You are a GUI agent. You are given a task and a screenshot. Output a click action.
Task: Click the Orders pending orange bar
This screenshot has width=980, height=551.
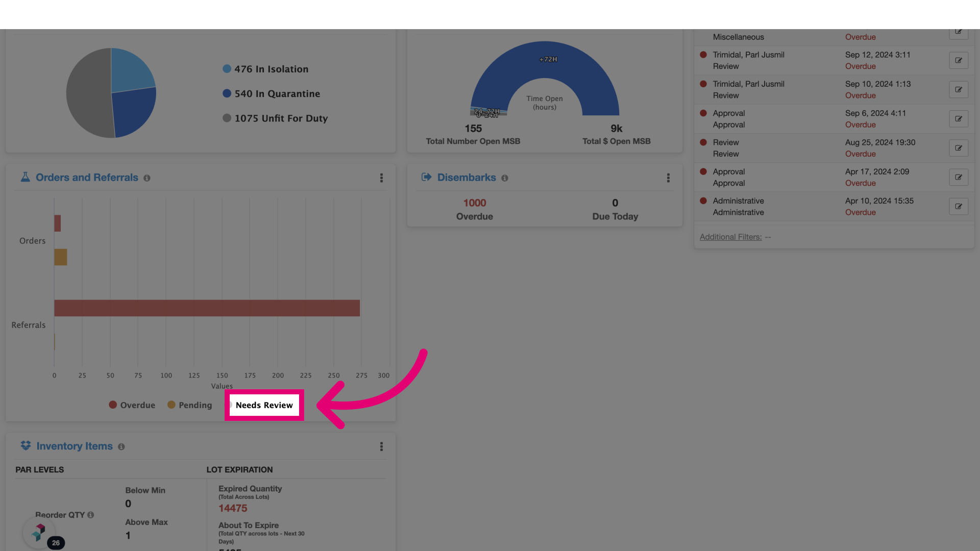(x=61, y=257)
